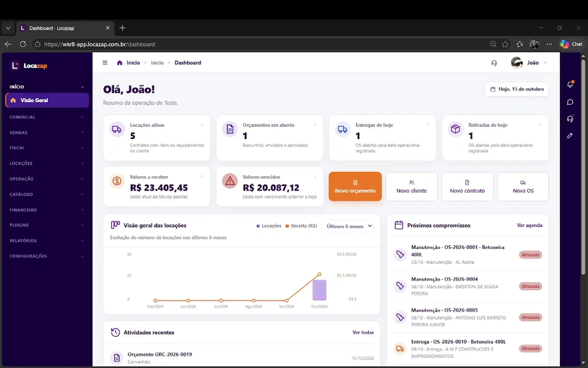Expand the Financeiro sidebar section
Viewport: 588px width, 368px height.
tap(47, 210)
